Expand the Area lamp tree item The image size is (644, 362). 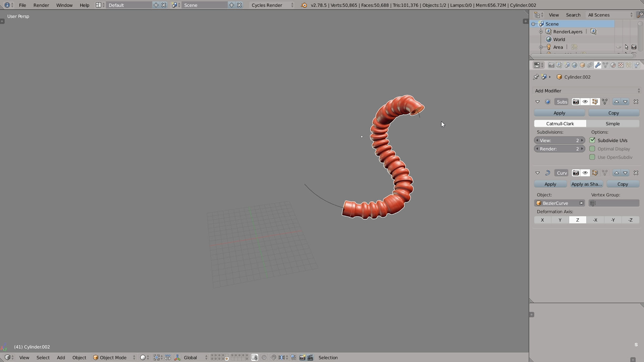click(541, 47)
